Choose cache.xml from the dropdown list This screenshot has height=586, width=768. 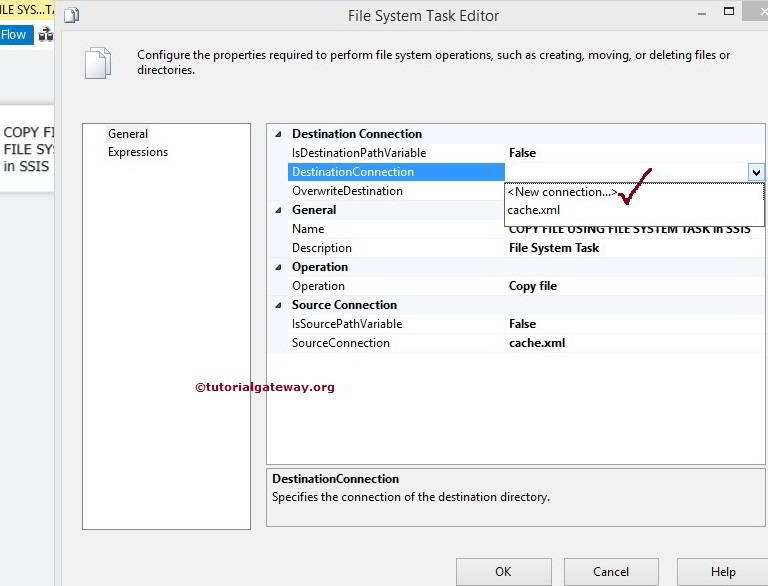tap(533, 210)
